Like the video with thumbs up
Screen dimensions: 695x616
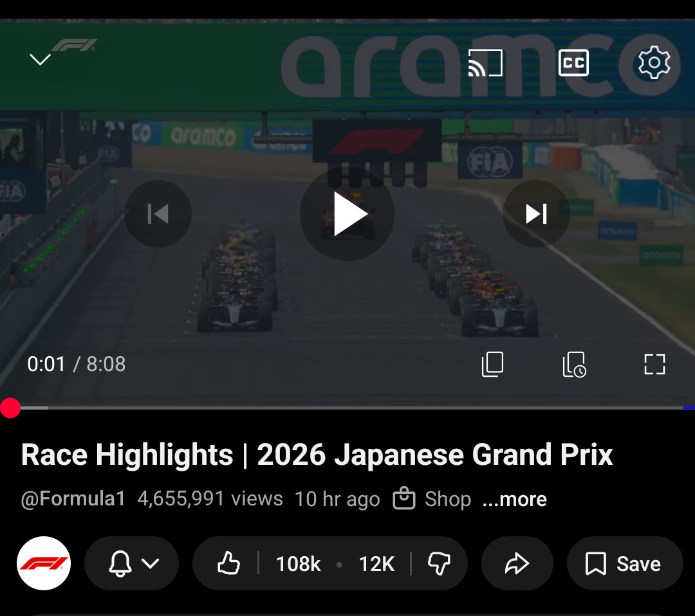tap(228, 563)
